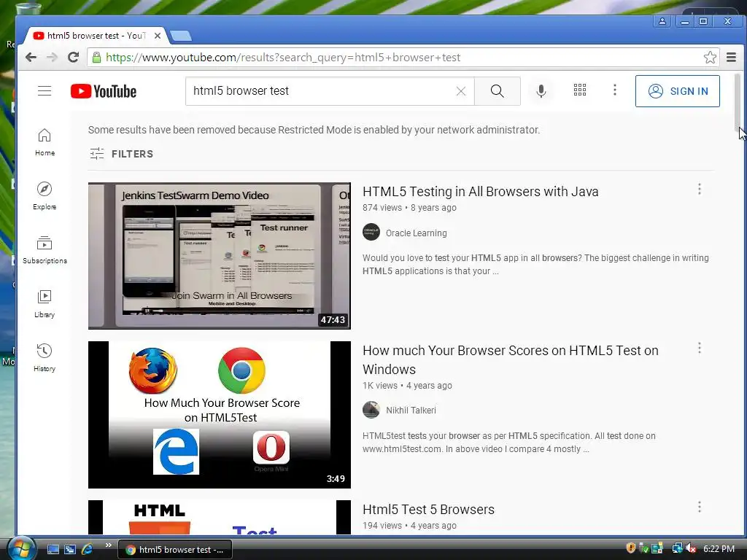Image resolution: width=747 pixels, height=560 pixels.
Task: Click Switch between windows quick launch icon
Action: [x=70, y=549]
